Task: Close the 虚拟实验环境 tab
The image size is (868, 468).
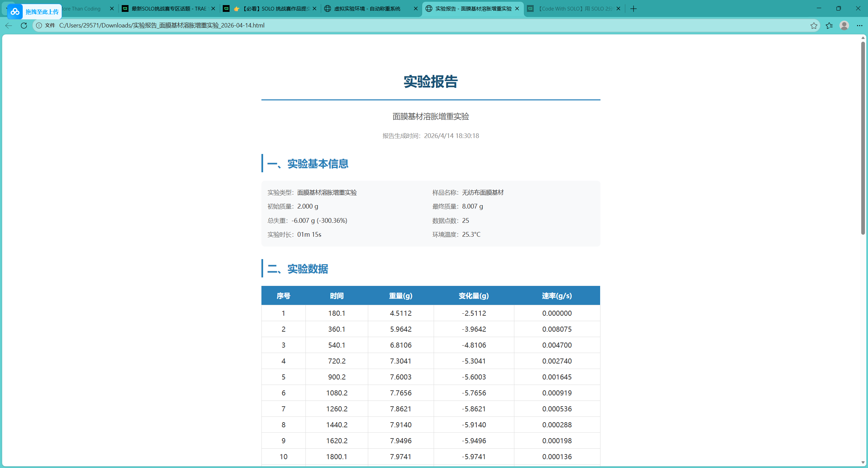Action: point(416,9)
